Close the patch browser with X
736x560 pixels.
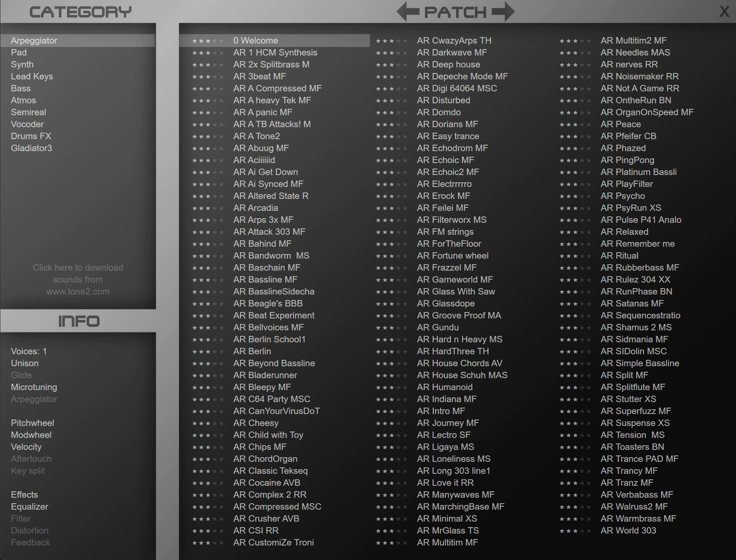(724, 12)
